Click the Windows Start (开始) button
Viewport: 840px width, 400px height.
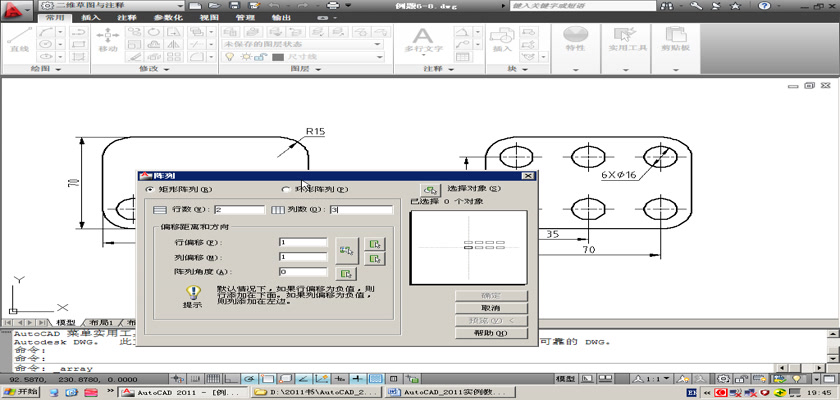pos(21,393)
